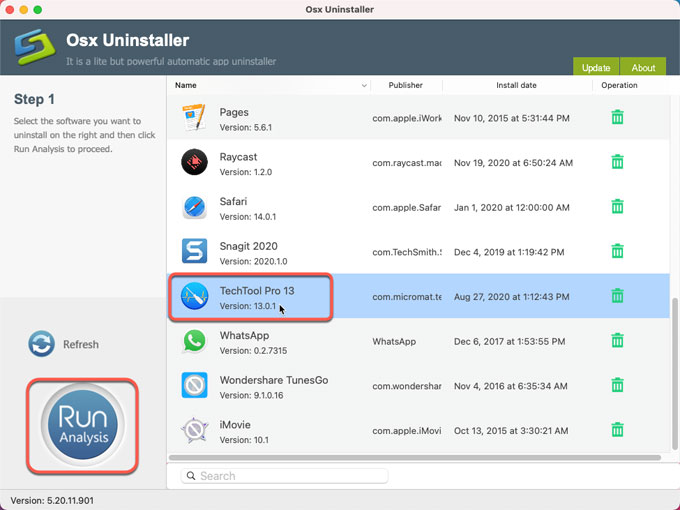Select the Safari name text

click(x=233, y=201)
